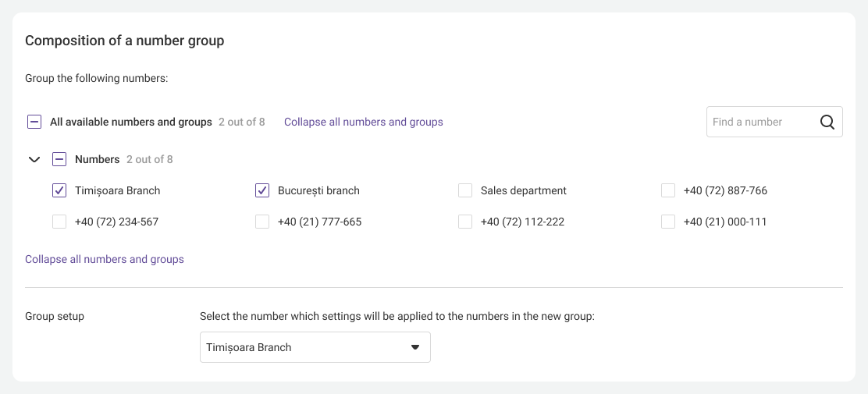This screenshot has width=868, height=394.
Task: Click the dropdown arrow in Group setup
Action: coord(415,347)
